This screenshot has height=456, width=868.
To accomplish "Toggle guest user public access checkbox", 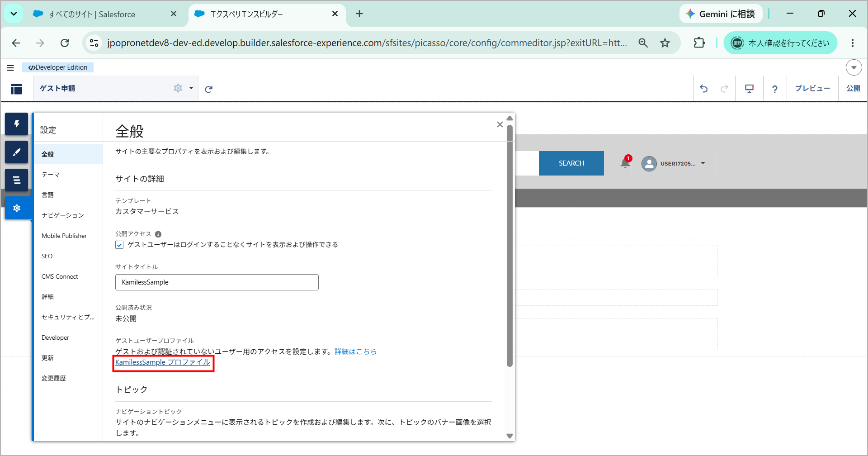I will coord(119,245).
